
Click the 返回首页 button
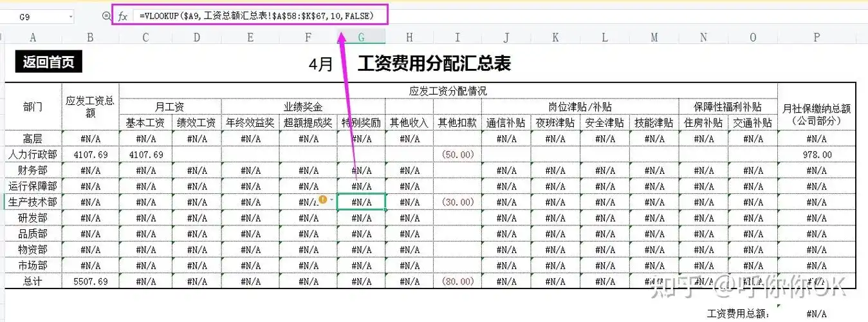pyautogui.click(x=49, y=62)
